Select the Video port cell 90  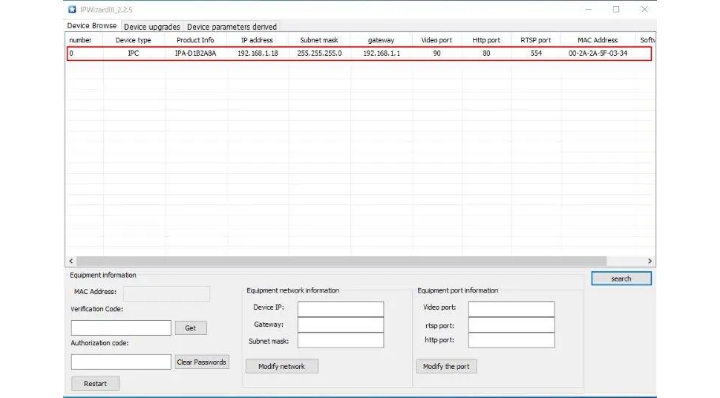pyautogui.click(x=437, y=53)
